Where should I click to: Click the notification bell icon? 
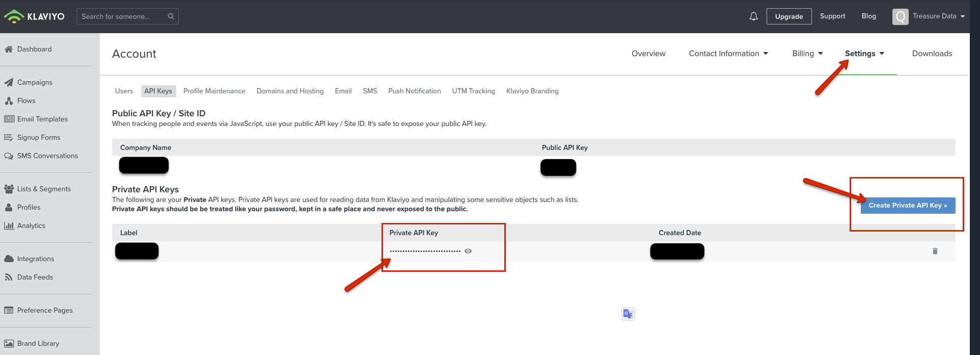(753, 16)
